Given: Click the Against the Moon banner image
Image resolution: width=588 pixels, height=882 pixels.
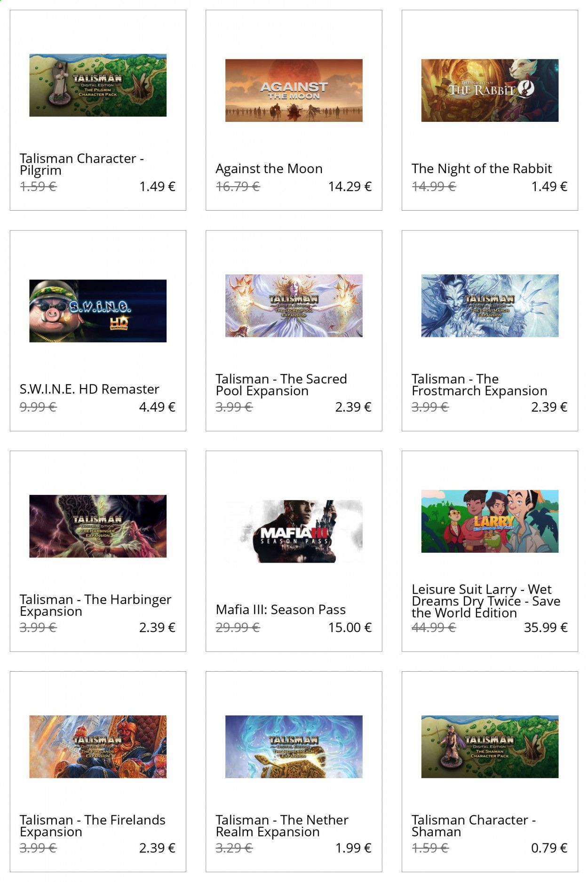Looking at the screenshot, I should [294, 90].
